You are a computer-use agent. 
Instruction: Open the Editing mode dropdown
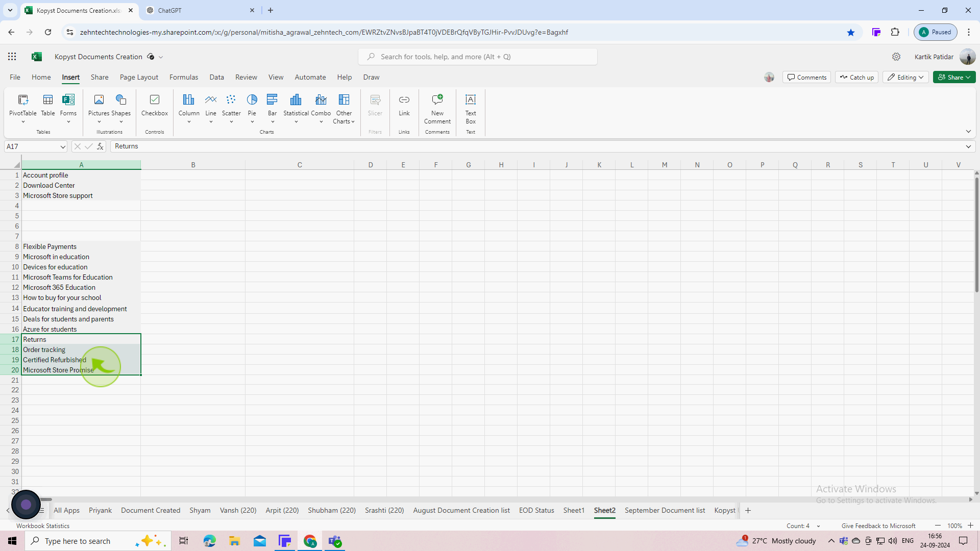point(906,77)
